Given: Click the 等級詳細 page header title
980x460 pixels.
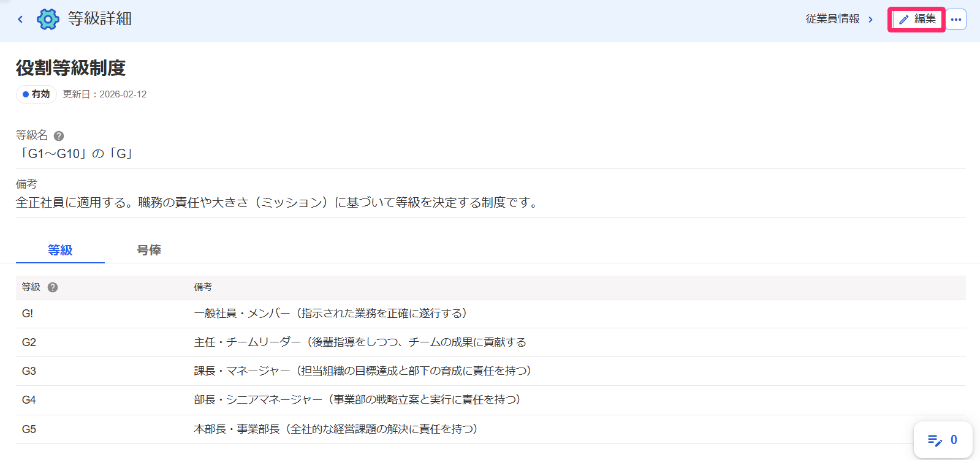Looking at the screenshot, I should [x=100, y=19].
